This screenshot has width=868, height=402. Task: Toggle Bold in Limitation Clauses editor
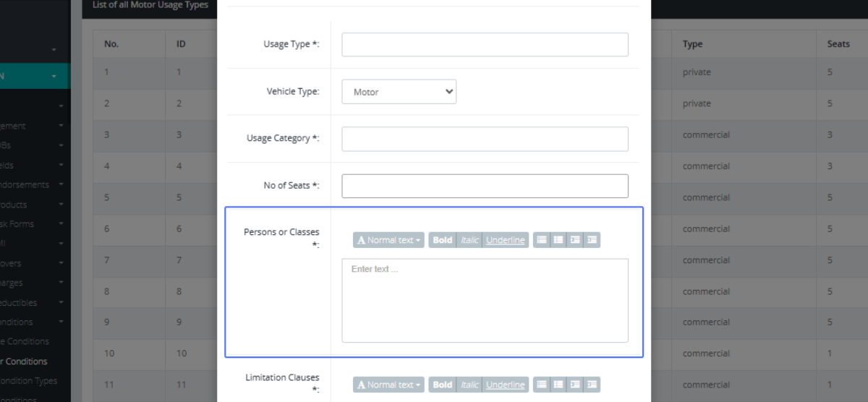pyautogui.click(x=443, y=385)
